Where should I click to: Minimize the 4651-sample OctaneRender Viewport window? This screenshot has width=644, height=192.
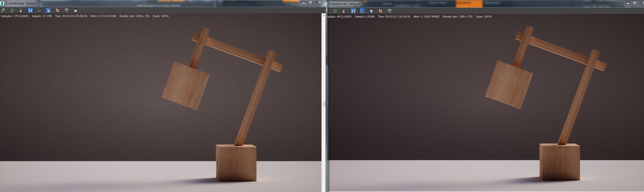tap(628, 3)
